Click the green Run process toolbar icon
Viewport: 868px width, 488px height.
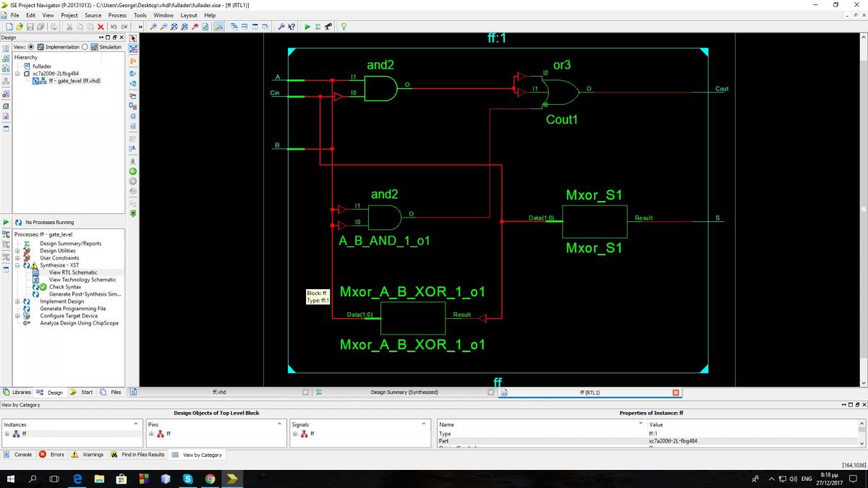[307, 27]
